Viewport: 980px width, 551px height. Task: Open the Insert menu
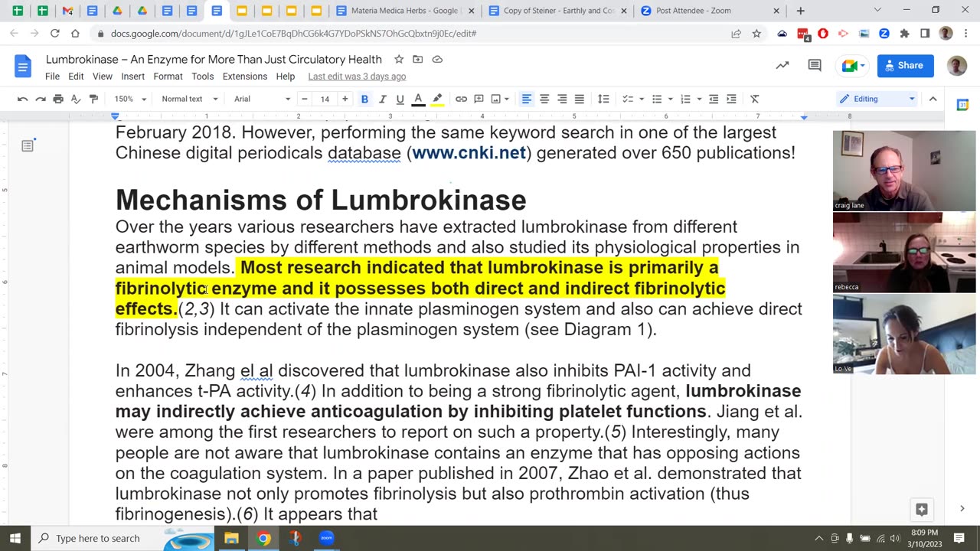click(132, 77)
